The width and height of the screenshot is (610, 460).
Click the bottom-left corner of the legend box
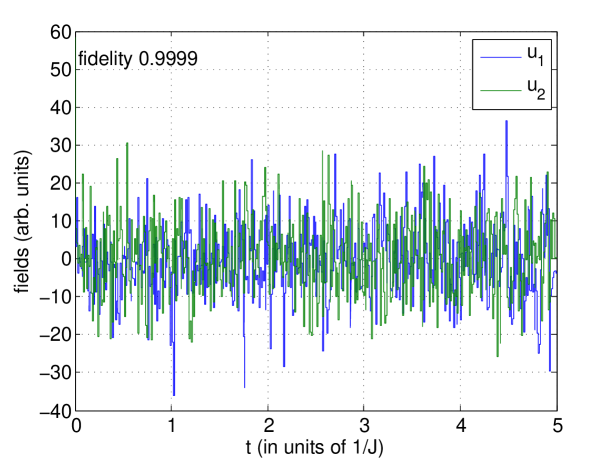[473, 108]
